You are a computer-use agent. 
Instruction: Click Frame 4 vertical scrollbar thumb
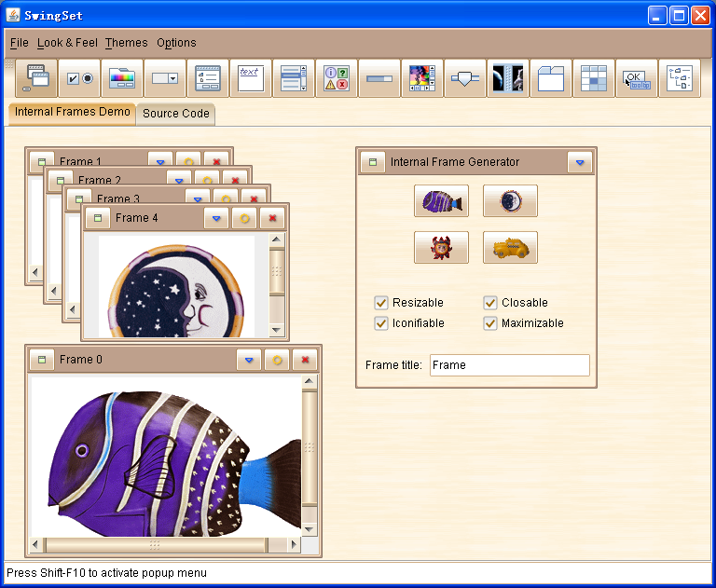pos(277,271)
